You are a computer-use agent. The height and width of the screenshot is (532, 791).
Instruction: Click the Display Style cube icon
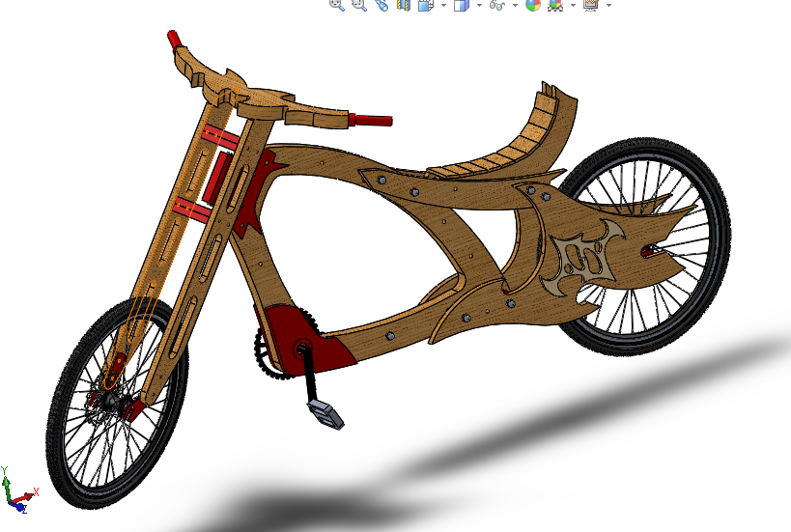tap(462, 5)
